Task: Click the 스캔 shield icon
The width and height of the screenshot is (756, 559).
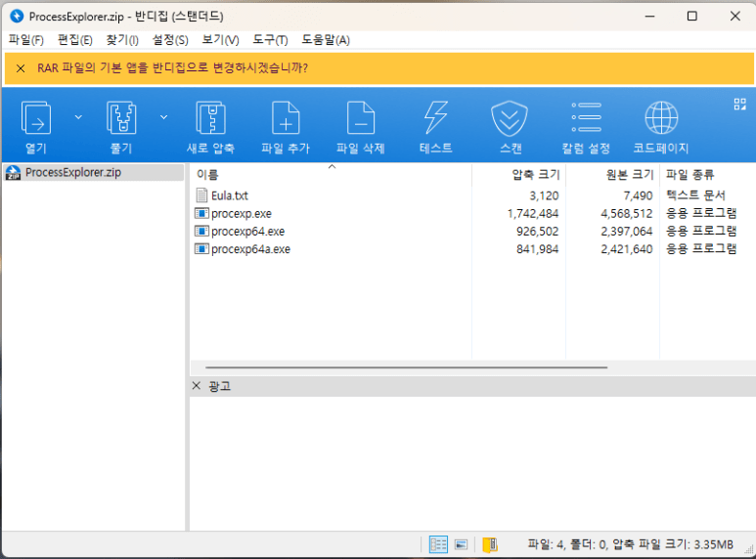Action: click(510, 118)
